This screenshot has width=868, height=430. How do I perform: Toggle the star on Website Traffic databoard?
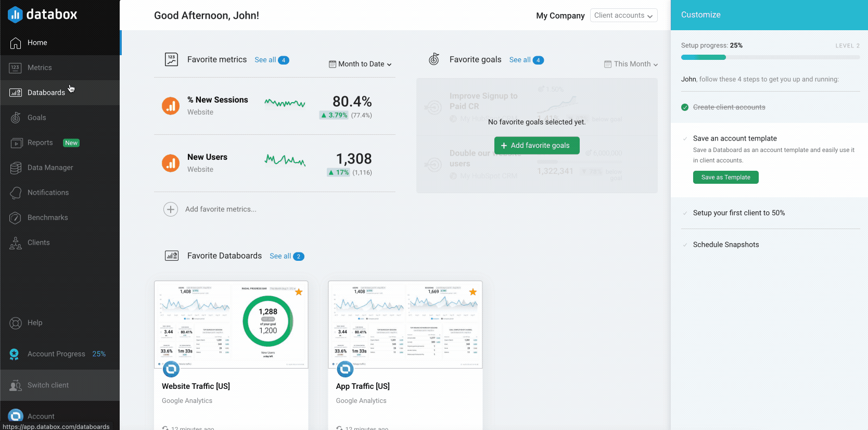[x=299, y=292]
